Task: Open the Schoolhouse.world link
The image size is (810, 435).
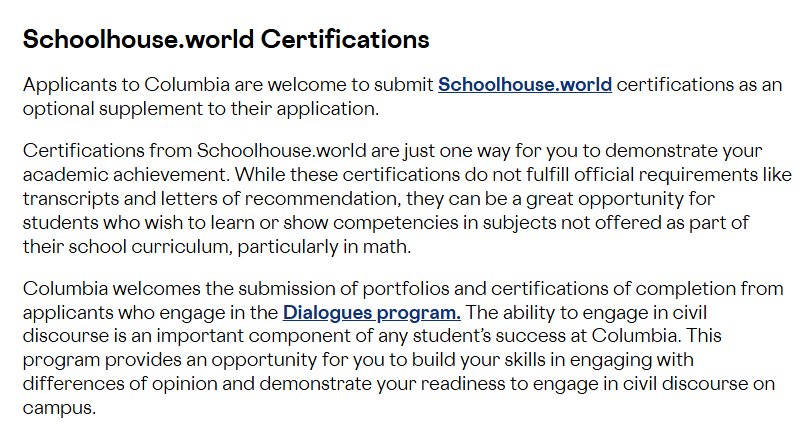Action: coord(525,85)
